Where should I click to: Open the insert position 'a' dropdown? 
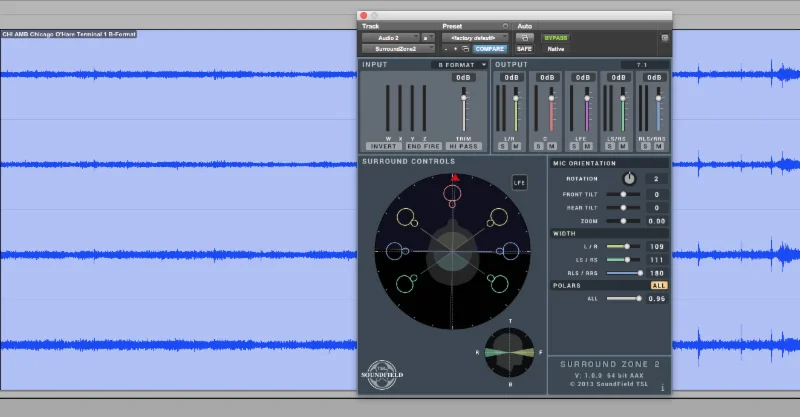coord(428,38)
